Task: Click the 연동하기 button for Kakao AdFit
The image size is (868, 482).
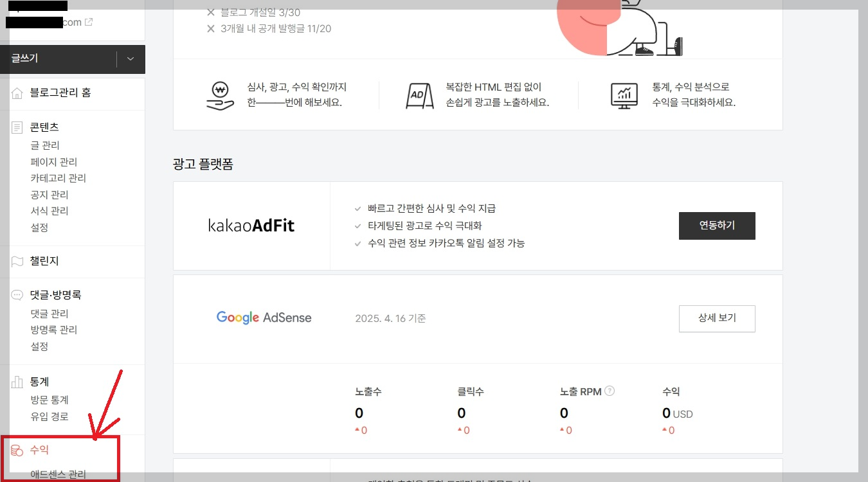Action: (x=717, y=226)
